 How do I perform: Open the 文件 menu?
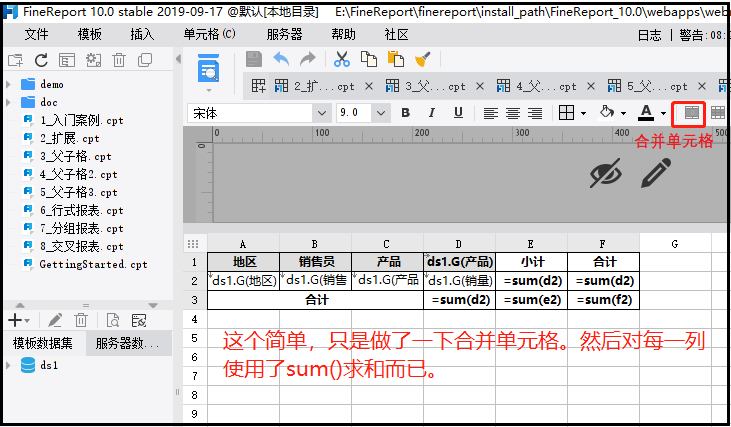pos(36,34)
